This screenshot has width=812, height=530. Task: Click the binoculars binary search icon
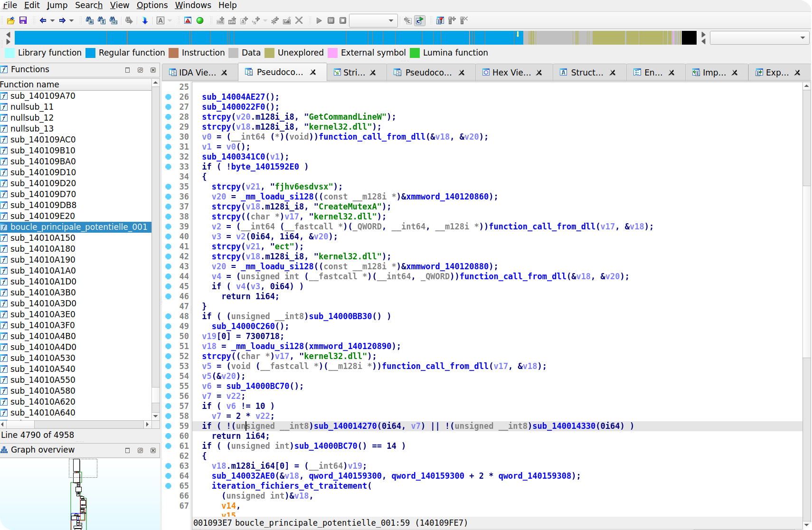tap(113, 20)
